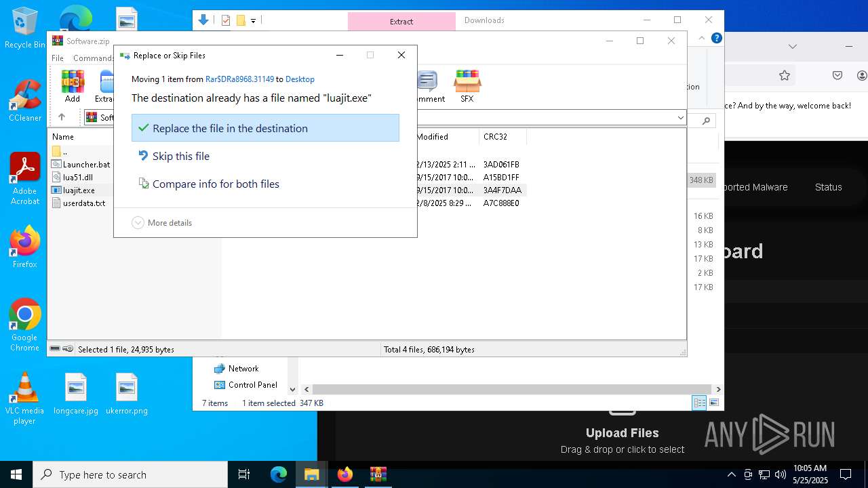Click the WinRAR Comment toolbar icon

pos(429,86)
